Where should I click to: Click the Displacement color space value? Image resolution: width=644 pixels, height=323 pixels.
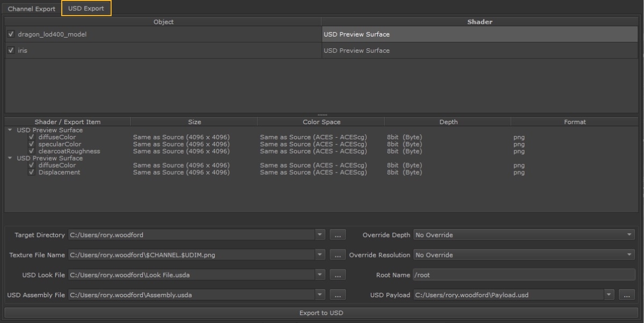coord(313,173)
